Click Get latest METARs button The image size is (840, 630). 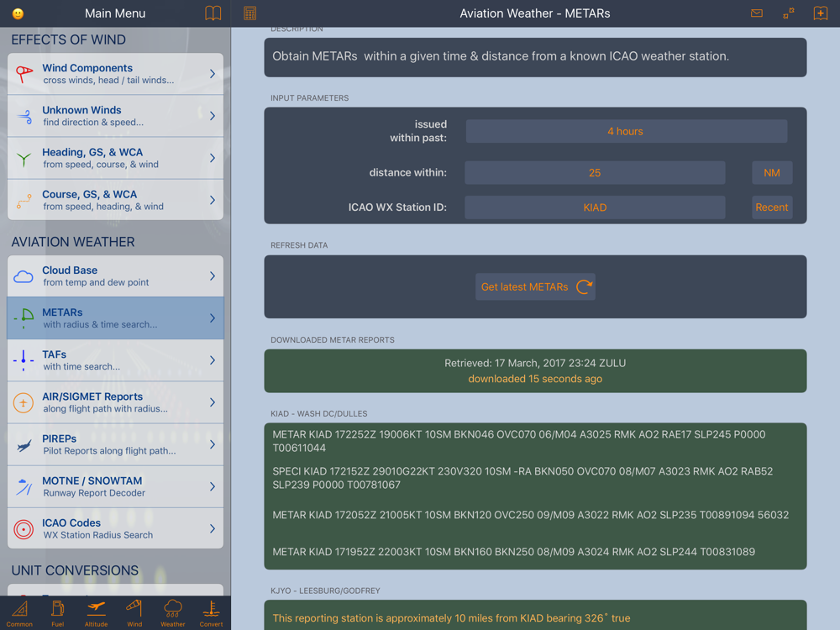pyautogui.click(x=535, y=286)
